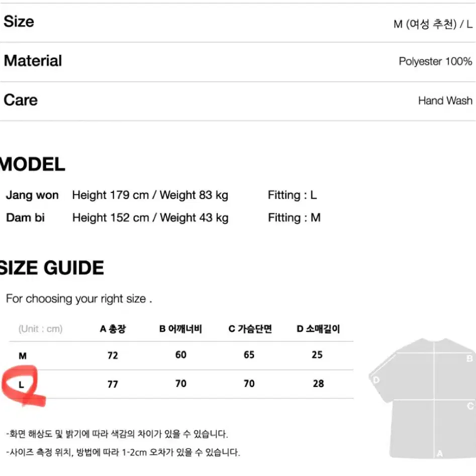Image resolution: width=476 pixels, height=476 pixels.
Task: Click the Polyester 100% material value
Action: (435, 61)
